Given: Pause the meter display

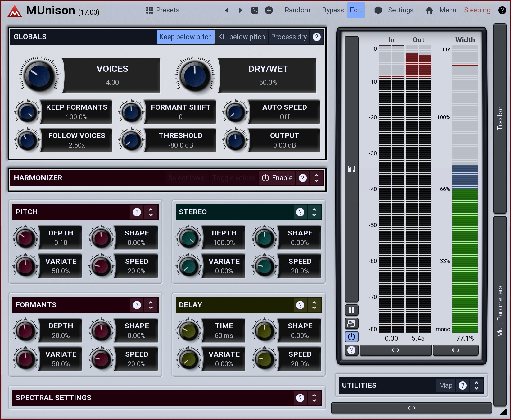Looking at the screenshot, I should 351,310.
